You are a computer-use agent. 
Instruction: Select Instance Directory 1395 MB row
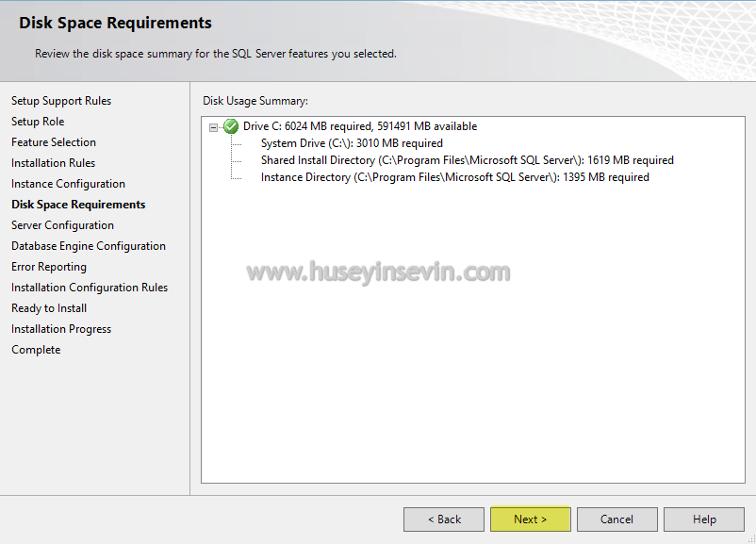[454, 177]
